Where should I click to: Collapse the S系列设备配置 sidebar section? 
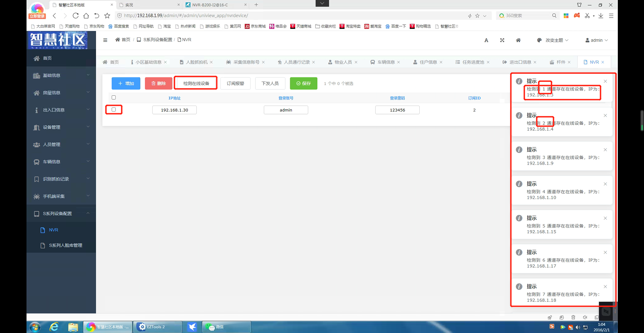tap(61, 213)
